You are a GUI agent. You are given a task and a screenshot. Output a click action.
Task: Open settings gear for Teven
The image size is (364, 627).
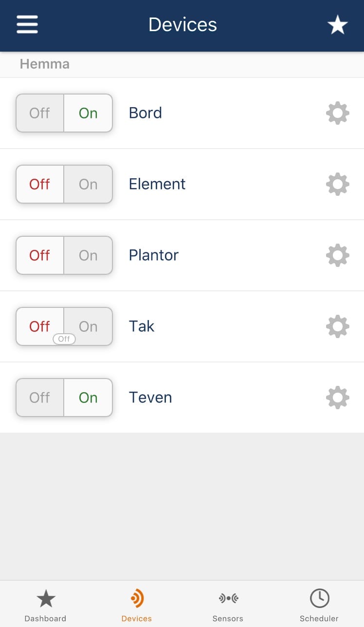[x=337, y=398]
